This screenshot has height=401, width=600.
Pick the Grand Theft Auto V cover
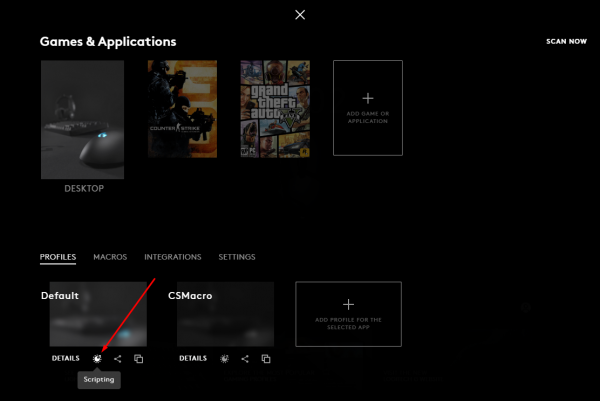pyautogui.click(x=274, y=108)
